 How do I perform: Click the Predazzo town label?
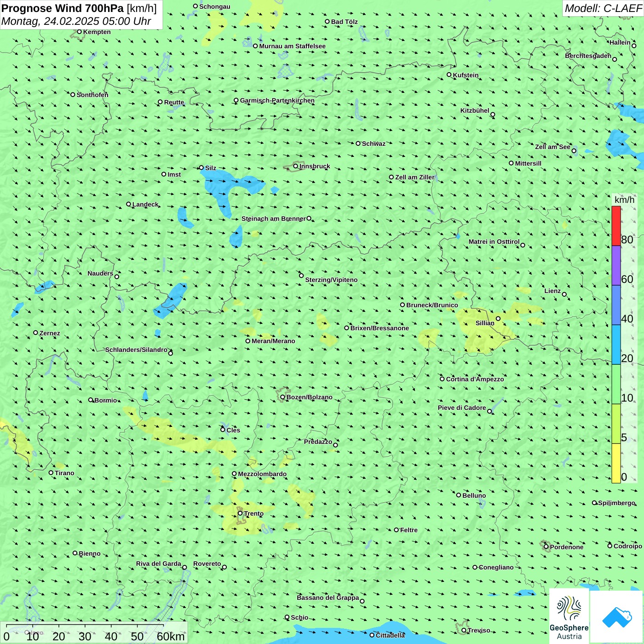[318, 442]
